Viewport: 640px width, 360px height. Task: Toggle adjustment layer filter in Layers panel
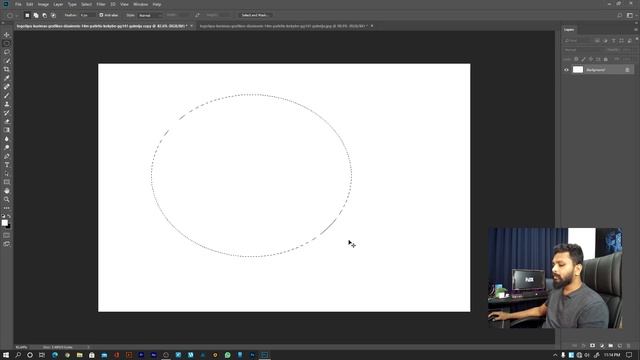click(x=605, y=41)
